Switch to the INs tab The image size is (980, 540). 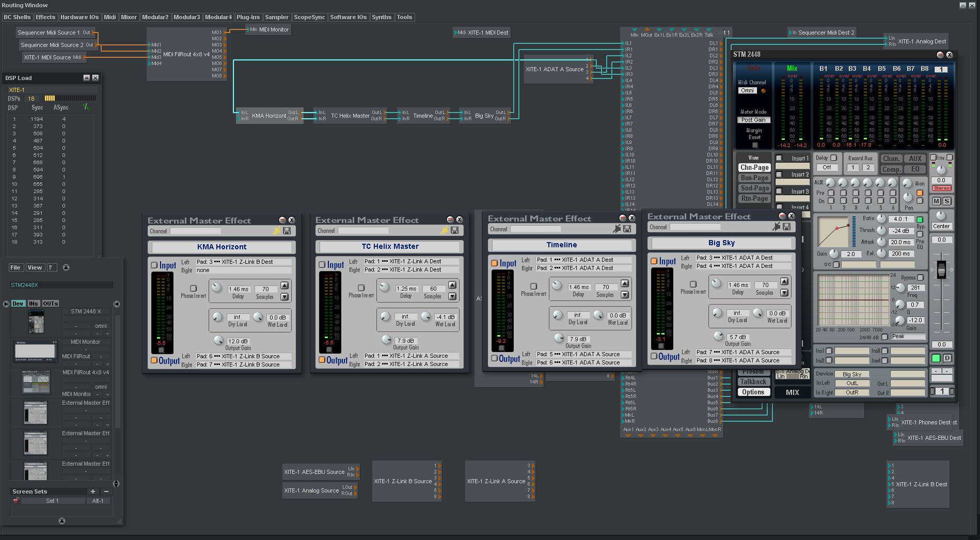(34, 304)
